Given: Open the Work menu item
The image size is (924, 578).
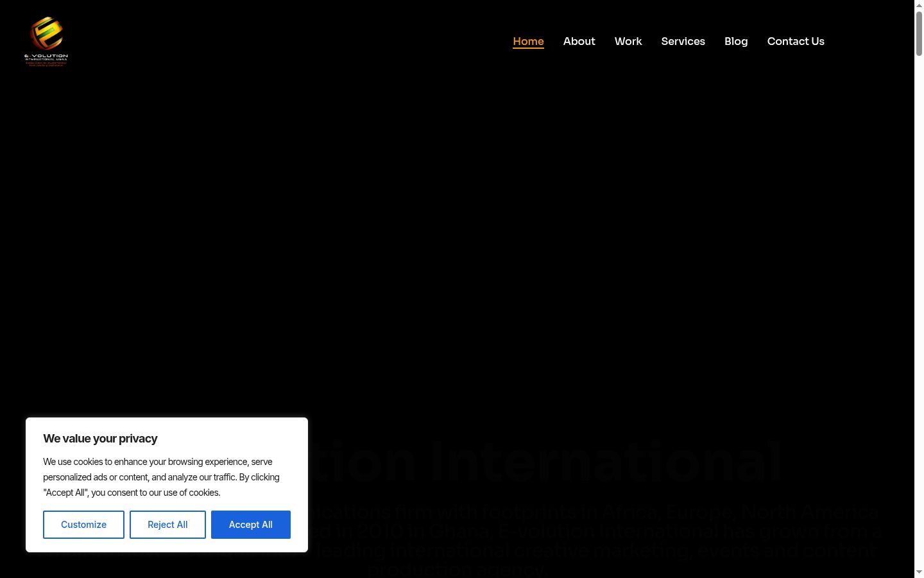Looking at the screenshot, I should (x=628, y=41).
